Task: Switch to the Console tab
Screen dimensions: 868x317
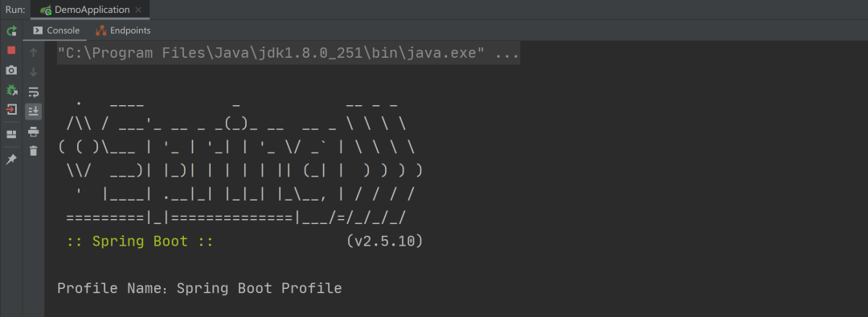Action: [x=56, y=30]
